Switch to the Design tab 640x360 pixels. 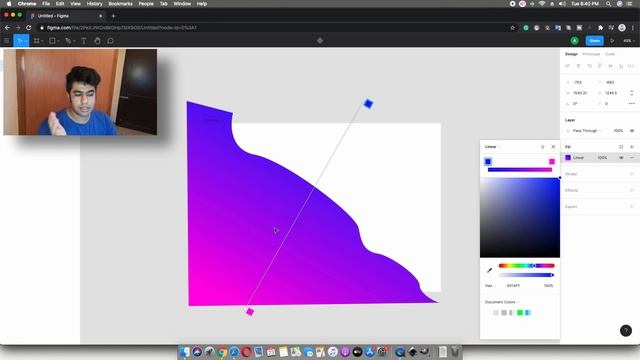pyautogui.click(x=571, y=54)
